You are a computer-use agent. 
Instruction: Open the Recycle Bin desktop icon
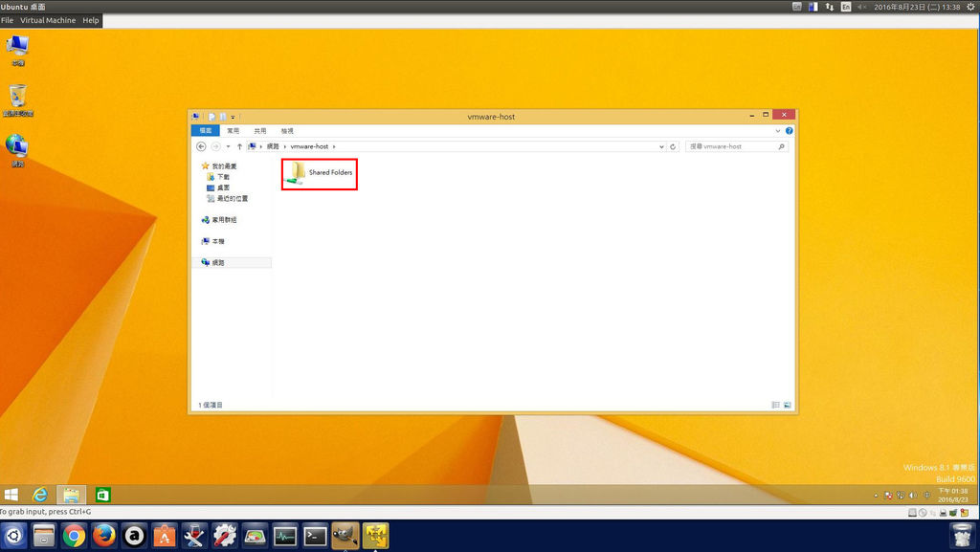click(x=17, y=100)
